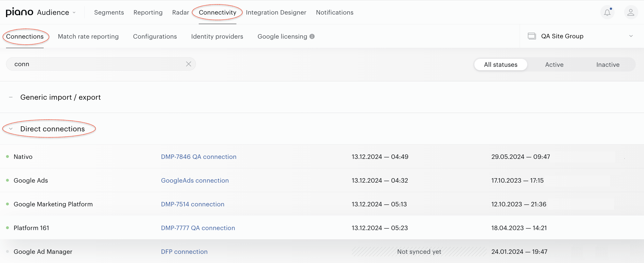The height and width of the screenshot is (263, 644).
Task: Open the DFP connection link
Action: [184, 252]
